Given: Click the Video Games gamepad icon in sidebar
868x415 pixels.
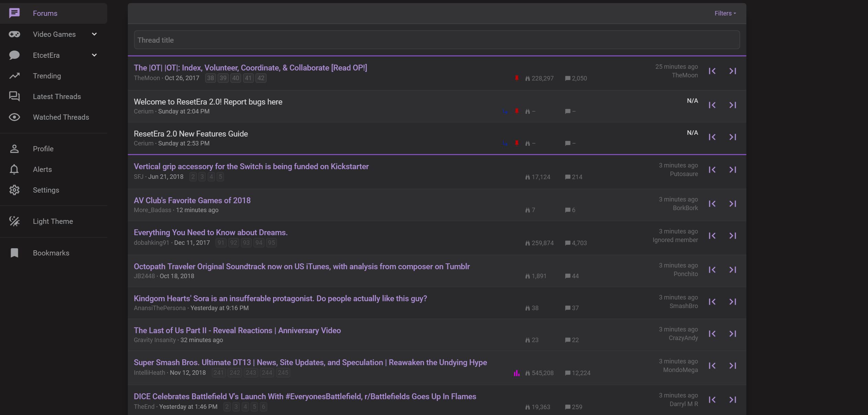Looking at the screenshot, I should pyautogui.click(x=14, y=34).
